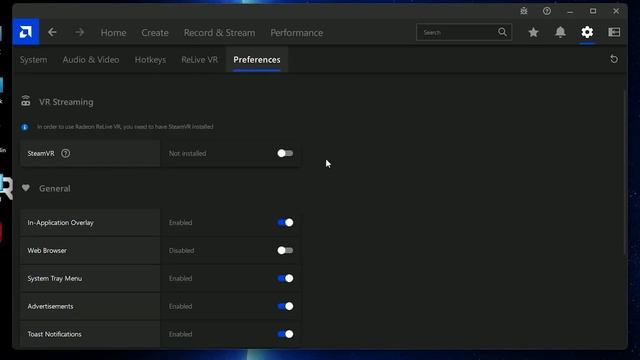Click the Disabled status for Web Browser
This screenshot has height=360, width=640.
tap(181, 251)
